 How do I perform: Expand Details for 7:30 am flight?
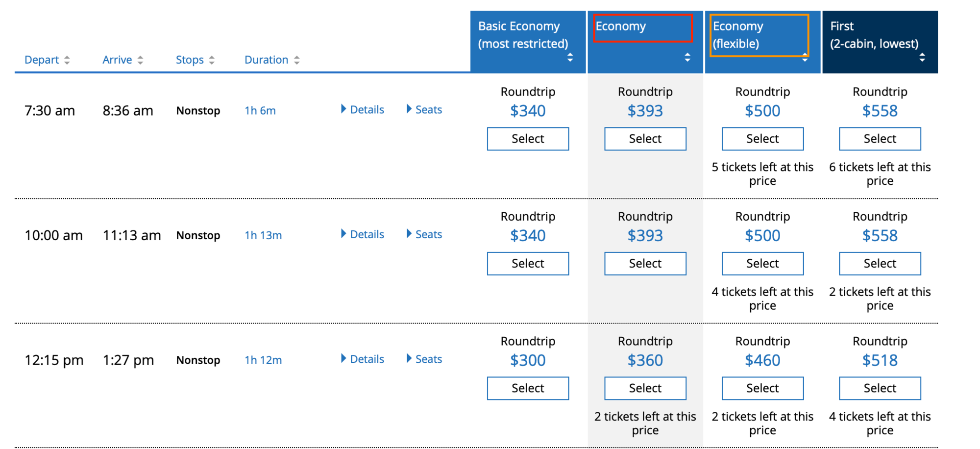coord(363,109)
